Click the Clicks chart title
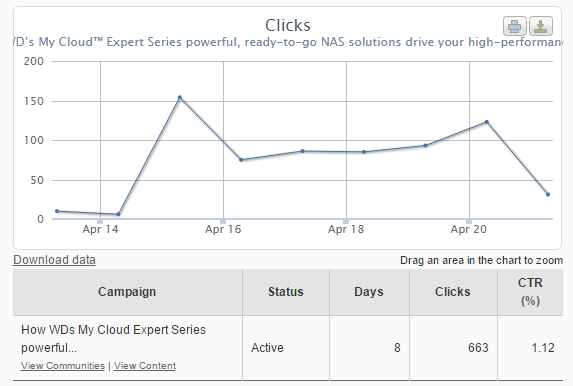This screenshot has width=573, height=386. pos(288,26)
